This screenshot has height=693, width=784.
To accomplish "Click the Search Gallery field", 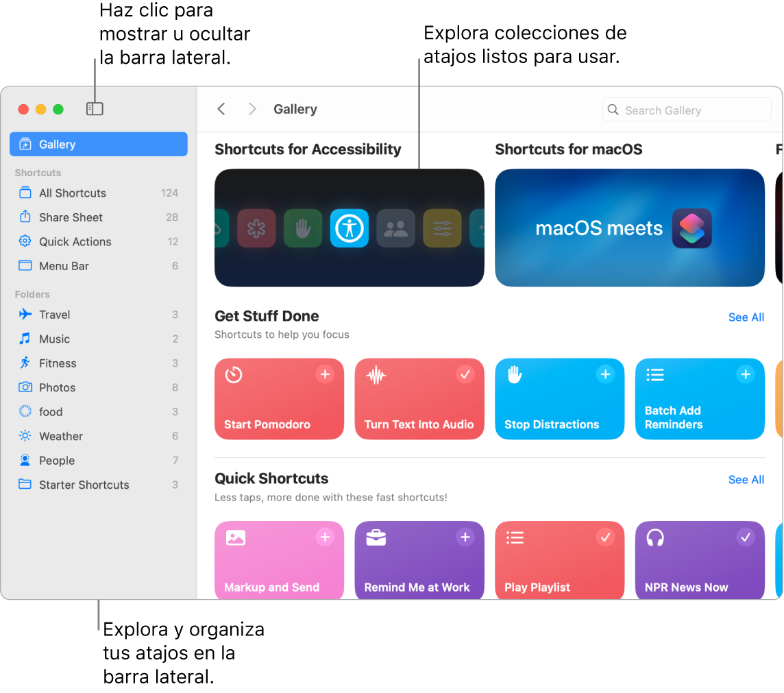I will 686,110.
